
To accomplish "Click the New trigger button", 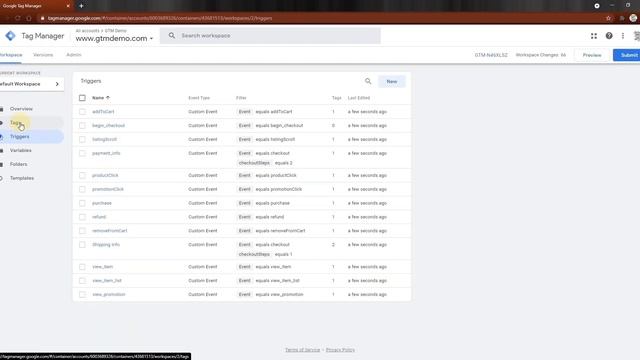I will (392, 82).
